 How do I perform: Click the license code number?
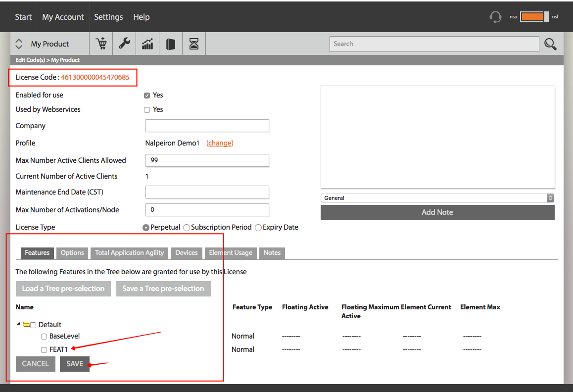point(95,77)
